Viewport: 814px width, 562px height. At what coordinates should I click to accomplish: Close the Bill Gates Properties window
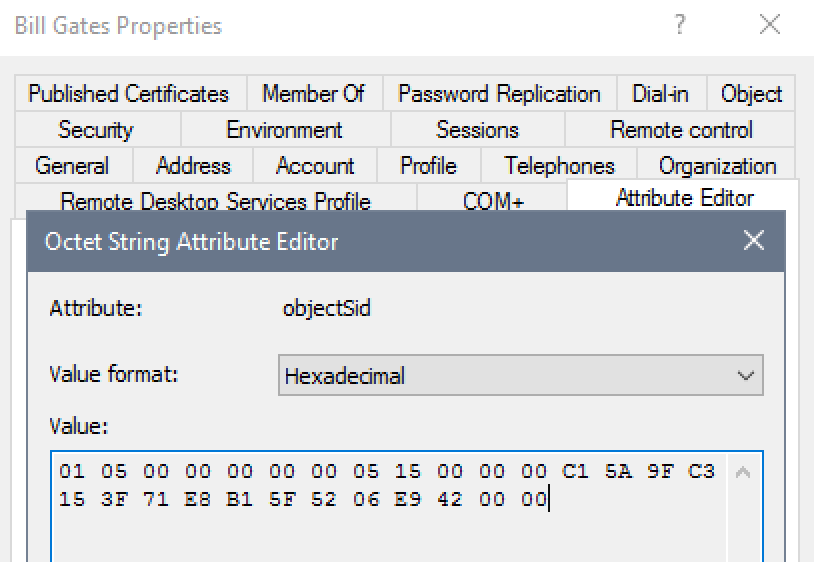click(769, 24)
